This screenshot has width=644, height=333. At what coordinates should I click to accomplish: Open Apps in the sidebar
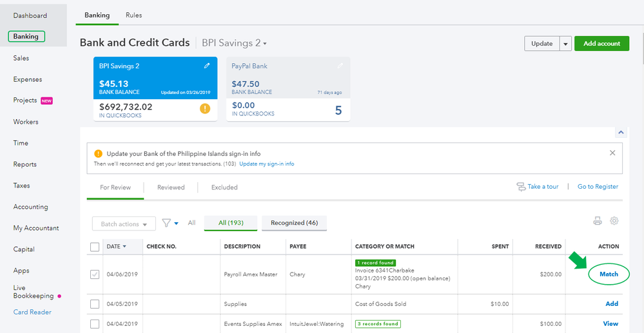pyautogui.click(x=21, y=271)
